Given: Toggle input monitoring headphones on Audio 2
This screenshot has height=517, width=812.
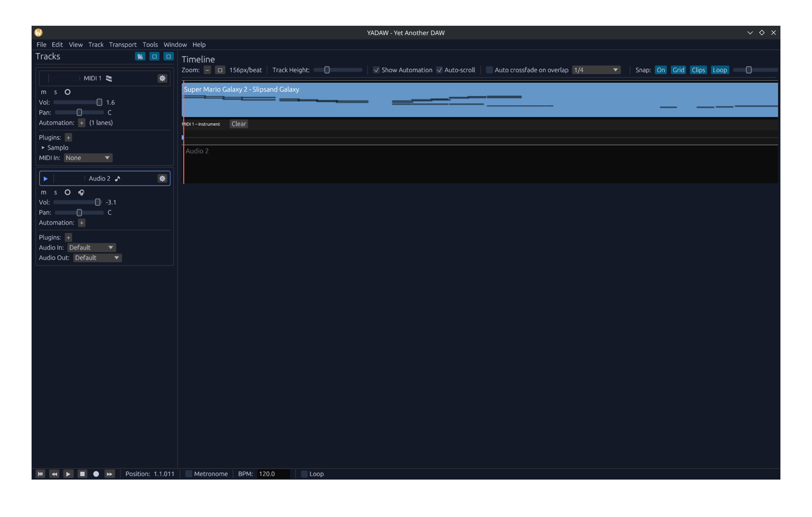Looking at the screenshot, I should 81,192.
